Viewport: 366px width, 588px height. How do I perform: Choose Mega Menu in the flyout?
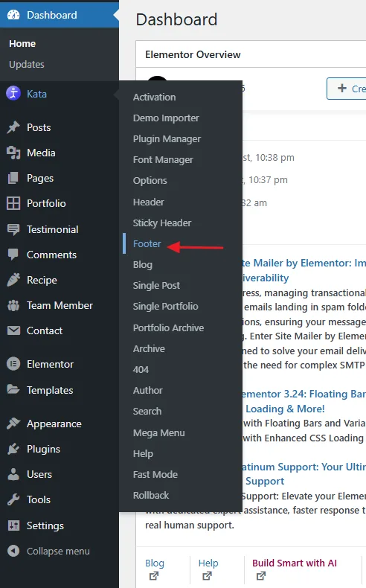pos(159,432)
